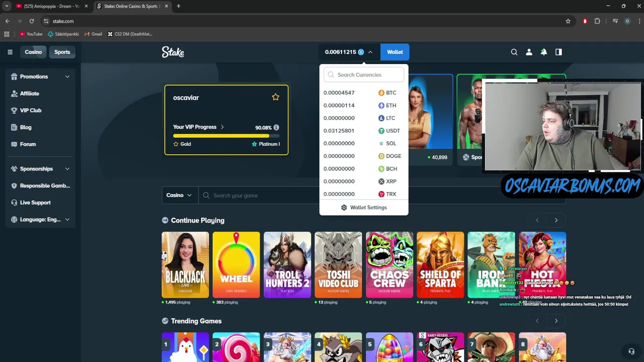Toggle the chat panel icon

558,52
